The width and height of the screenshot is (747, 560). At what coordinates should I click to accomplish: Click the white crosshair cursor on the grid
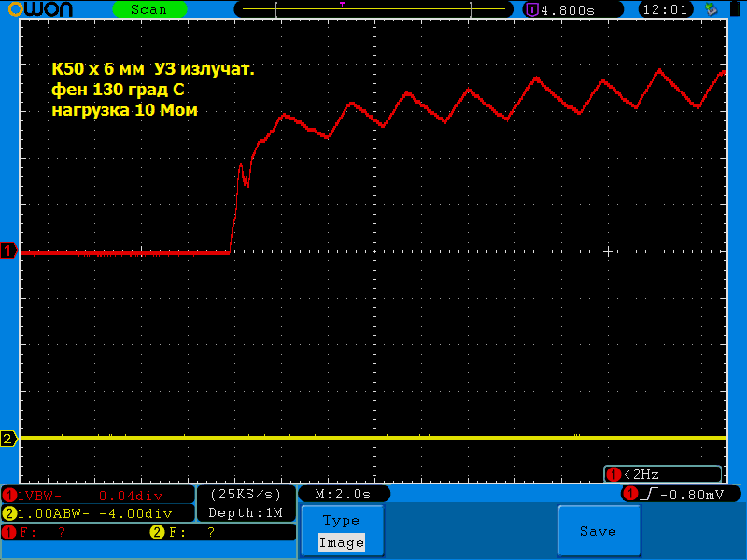[x=608, y=252]
